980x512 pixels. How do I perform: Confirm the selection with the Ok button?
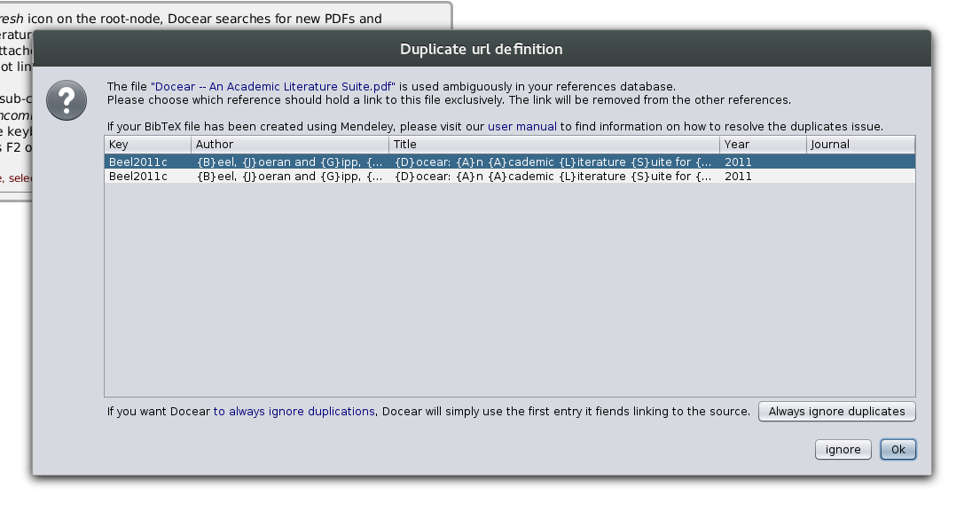click(898, 450)
